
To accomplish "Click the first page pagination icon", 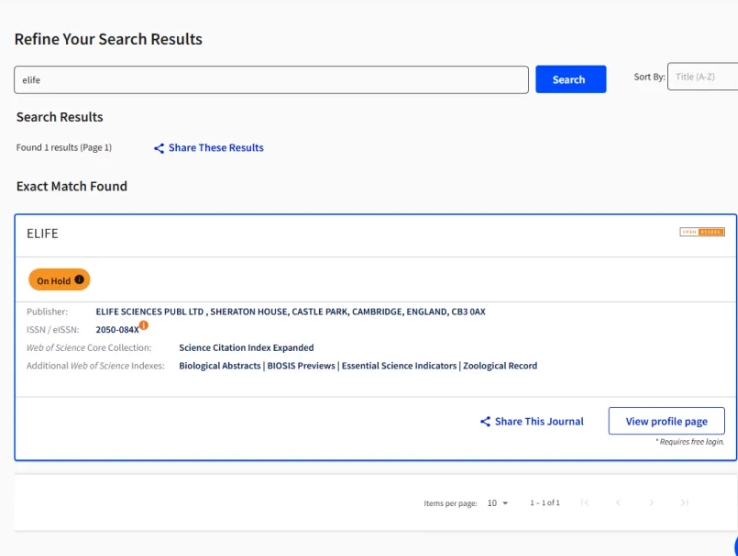I will 585,503.
